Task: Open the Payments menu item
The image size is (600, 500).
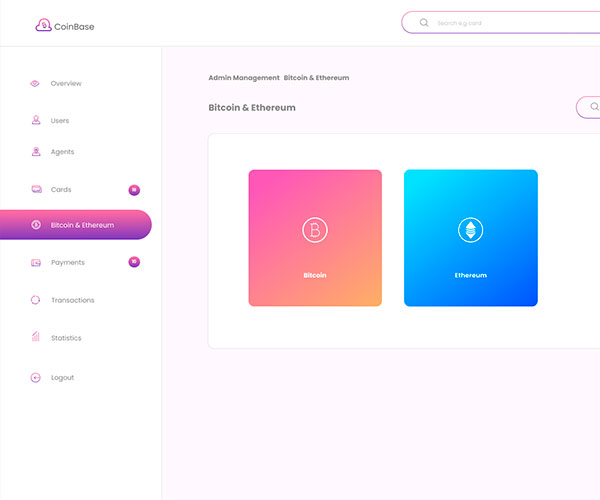Action: pyautogui.click(x=68, y=262)
